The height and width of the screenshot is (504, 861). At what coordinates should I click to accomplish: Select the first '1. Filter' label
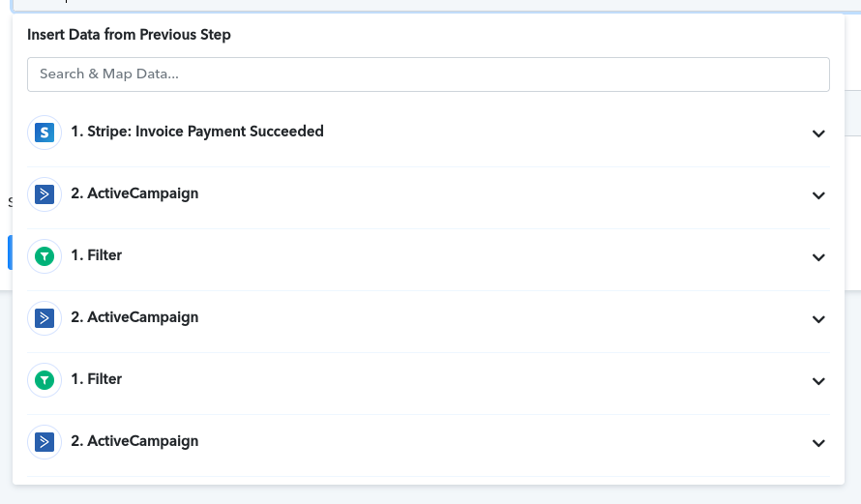(x=96, y=255)
